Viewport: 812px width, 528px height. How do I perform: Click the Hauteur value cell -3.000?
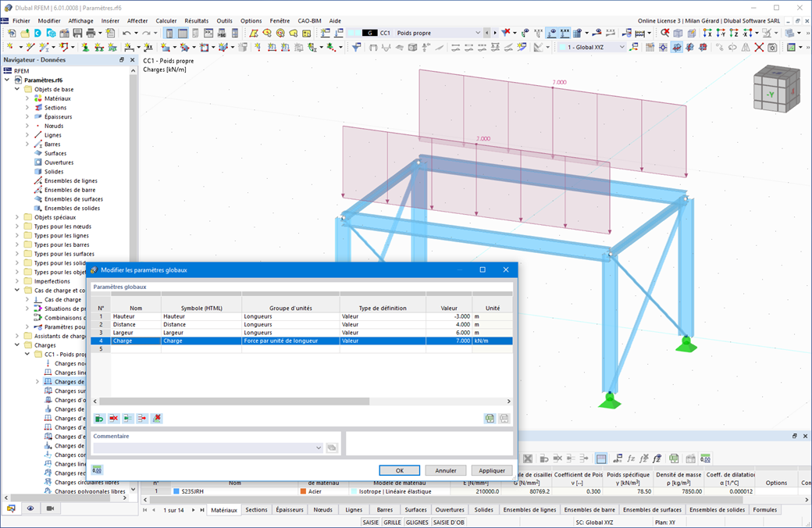449,316
